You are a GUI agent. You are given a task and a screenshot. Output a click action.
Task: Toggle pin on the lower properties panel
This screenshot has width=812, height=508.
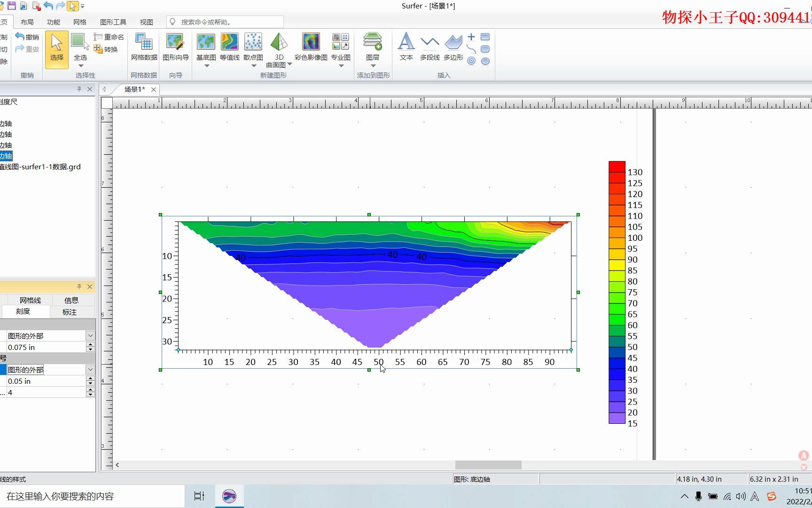[79, 286]
